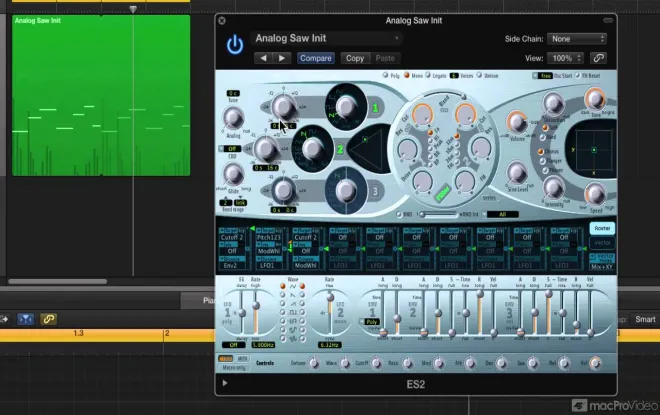
Task: Open the Side Chain None dropdown
Action: pyautogui.click(x=577, y=39)
